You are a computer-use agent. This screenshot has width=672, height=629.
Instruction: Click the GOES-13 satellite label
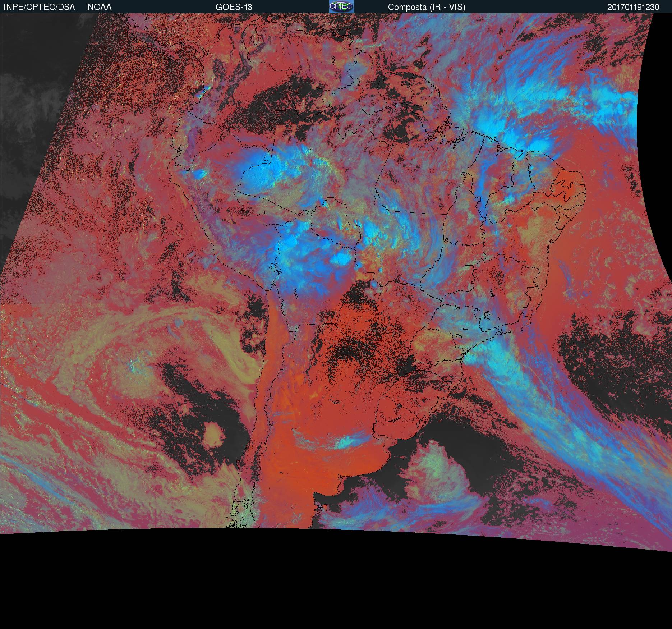(x=234, y=7)
